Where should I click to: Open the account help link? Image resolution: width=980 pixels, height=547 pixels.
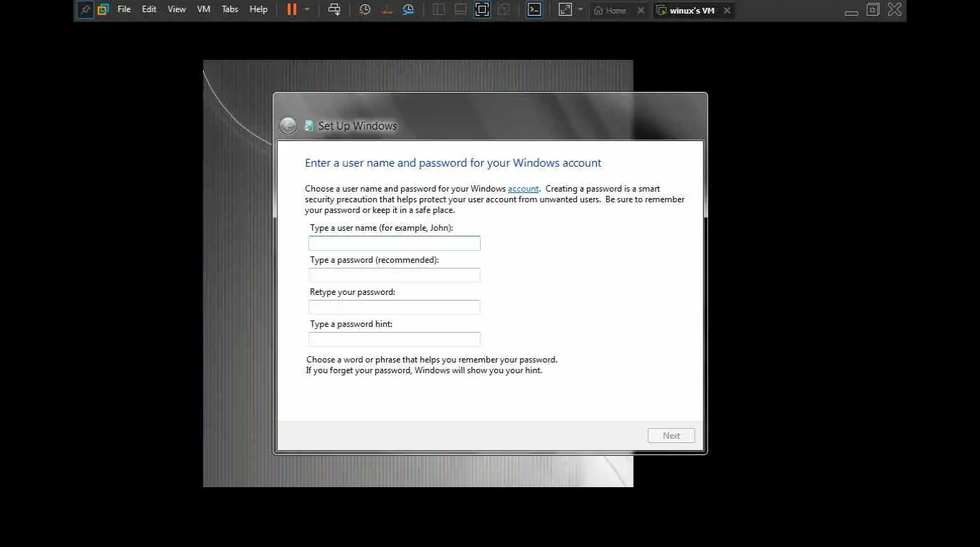(x=523, y=189)
